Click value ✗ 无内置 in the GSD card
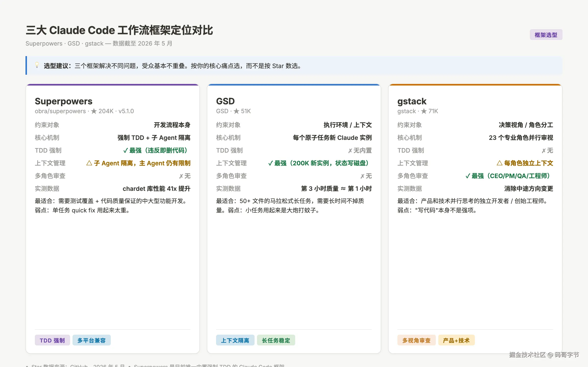Screen dimensions: 588x367 tap(360, 150)
